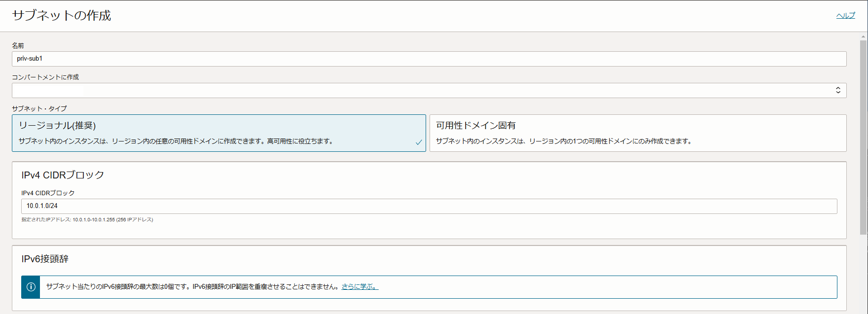The image size is (868, 314).
Task: Click the 名前 field containing priv-sub1
Action: click(x=429, y=59)
